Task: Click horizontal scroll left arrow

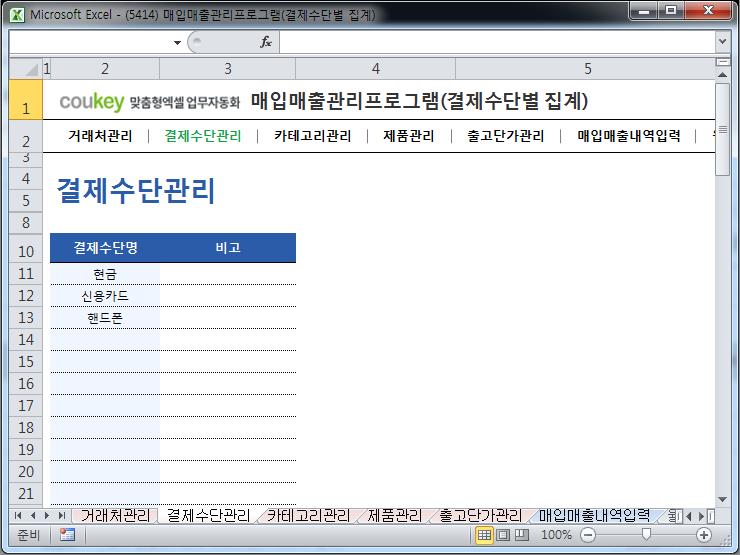Action: click(x=689, y=516)
